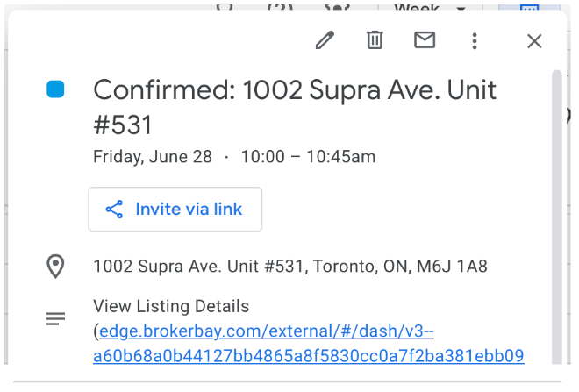Click the calendar view icon behind the popup
The image size is (579, 392).
pyautogui.click(x=529, y=7)
